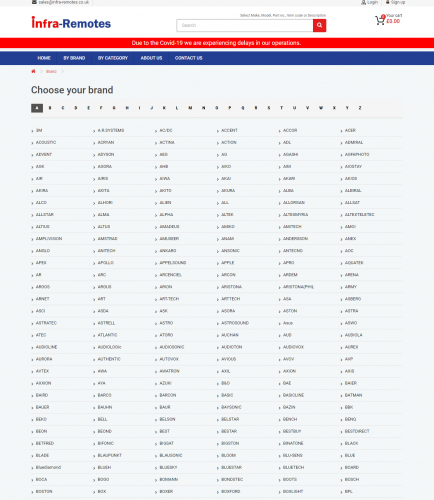Image resolution: width=434 pixels, height=500 pixels.
Task: Open the ALLSTAR brand link
Action: click(45, 215)
